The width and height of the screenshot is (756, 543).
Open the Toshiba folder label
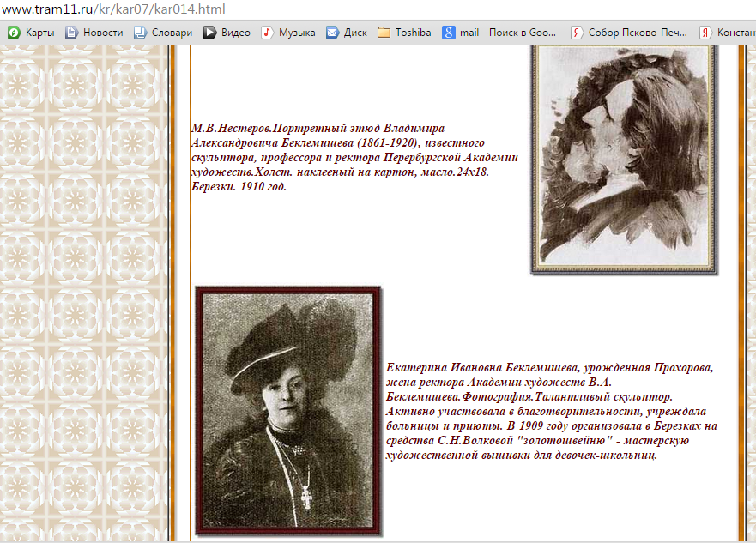coord(414,33)
